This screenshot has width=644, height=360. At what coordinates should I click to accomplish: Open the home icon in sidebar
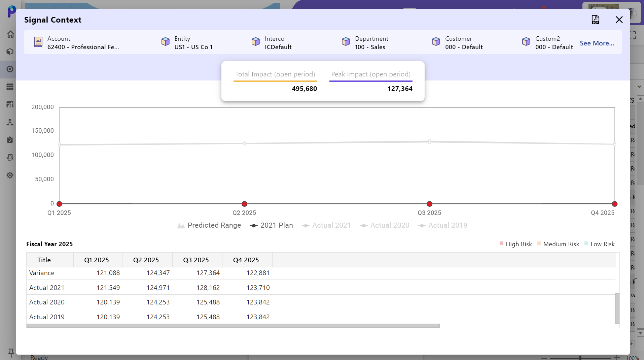pos(10,34)
